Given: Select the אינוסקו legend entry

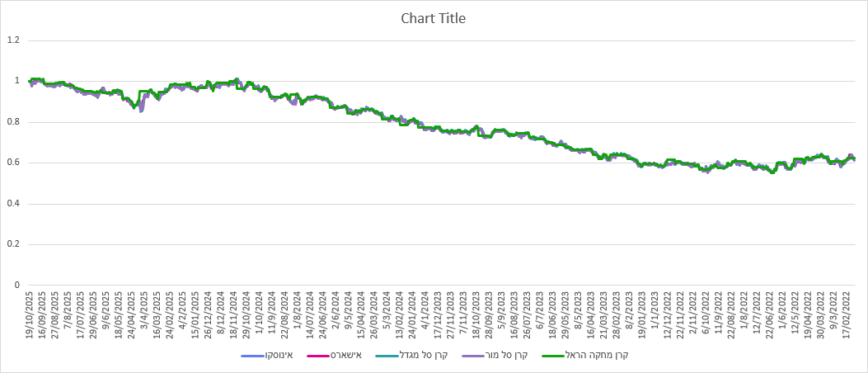Looking at the screenshot, I should coord(267,356).
